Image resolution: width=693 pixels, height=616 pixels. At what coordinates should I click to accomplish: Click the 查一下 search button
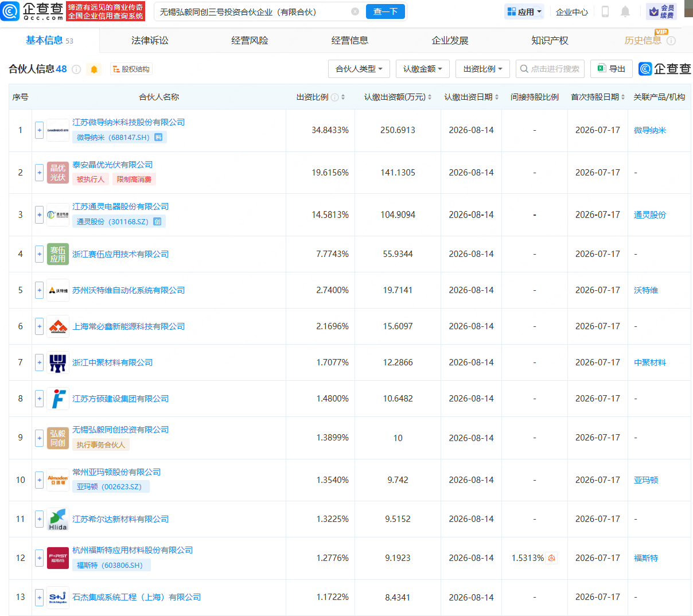pos(386,11)
